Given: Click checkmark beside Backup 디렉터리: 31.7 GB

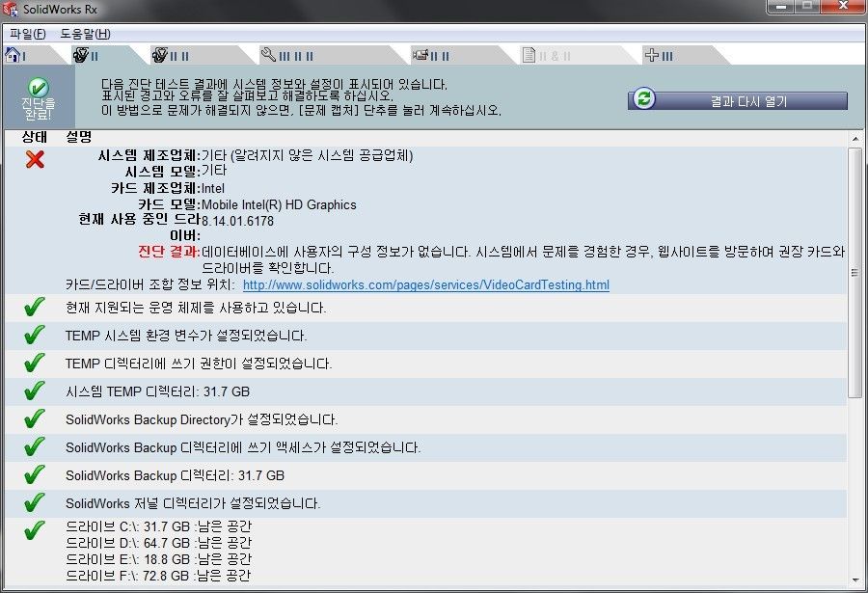Looking at the screenshot, I should click(x=35, y=474).
